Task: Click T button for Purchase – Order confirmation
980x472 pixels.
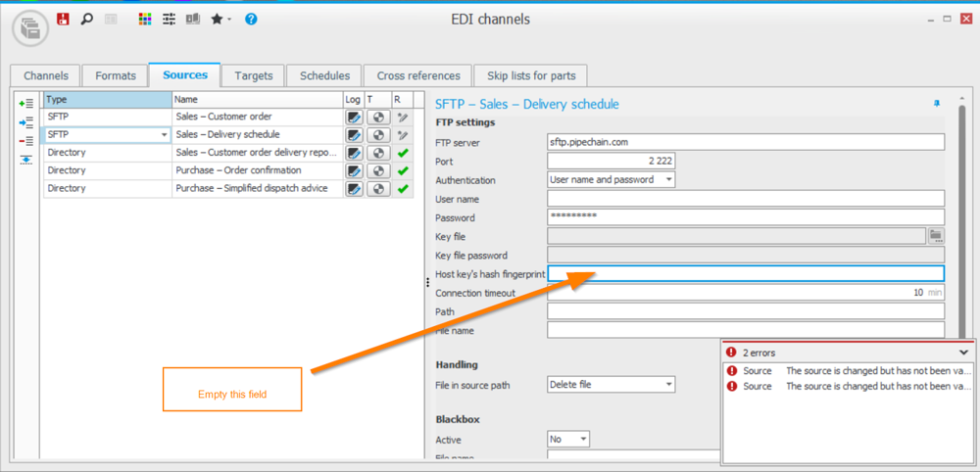Action: pyautogui.click(x=378, y=170)
